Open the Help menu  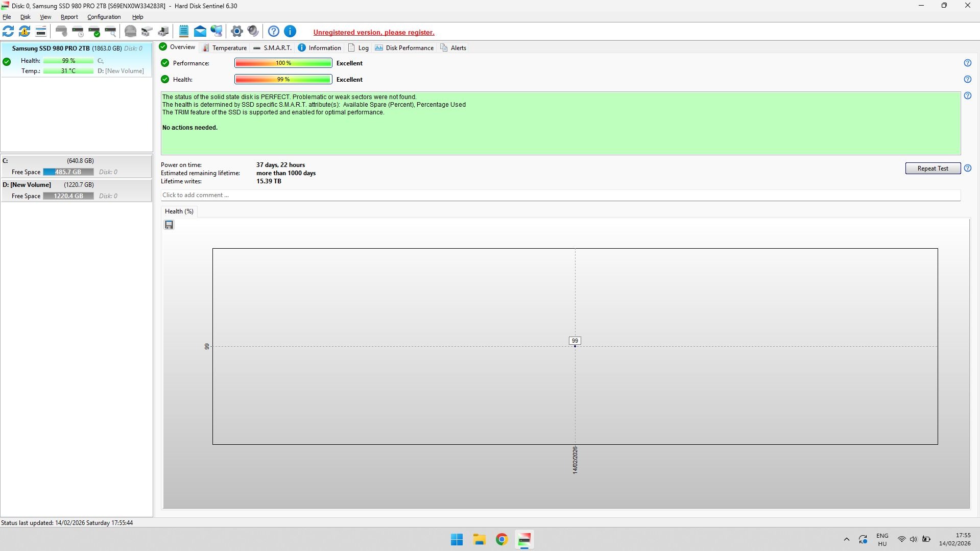pyautogui.click(x=137, y=17)
